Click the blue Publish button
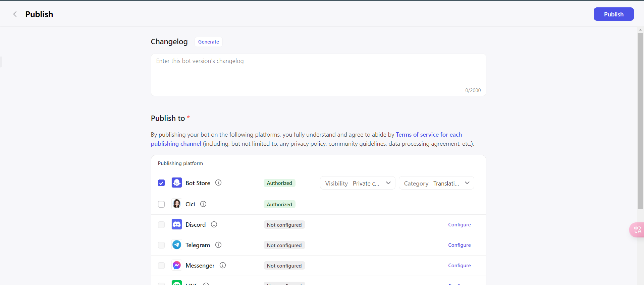Viewport: 644px width, 285px height. (x=613, y=14)
